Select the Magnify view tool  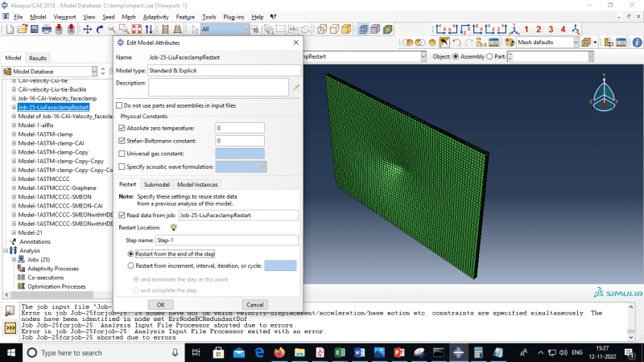[112, 29]
